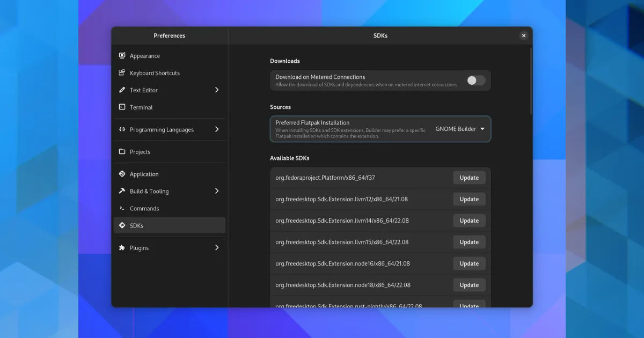Image resolution: width=644 pixels, height=338 pixels.
Task: Expand the Programming Languages chevron arrow
Action: [x=217, y=130]
